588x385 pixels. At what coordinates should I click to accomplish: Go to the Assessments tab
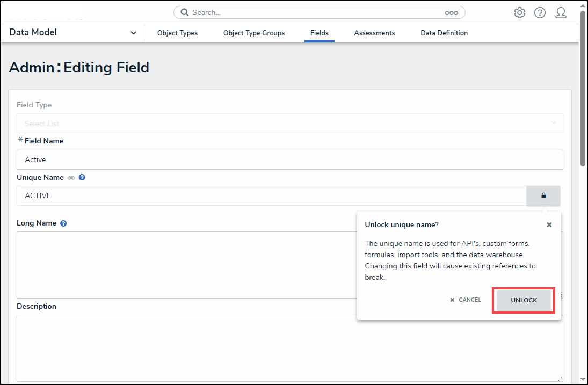[x=374, y=33]
